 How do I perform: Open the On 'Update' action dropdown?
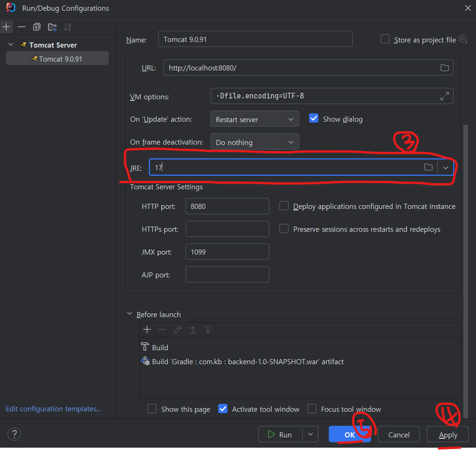255,119
